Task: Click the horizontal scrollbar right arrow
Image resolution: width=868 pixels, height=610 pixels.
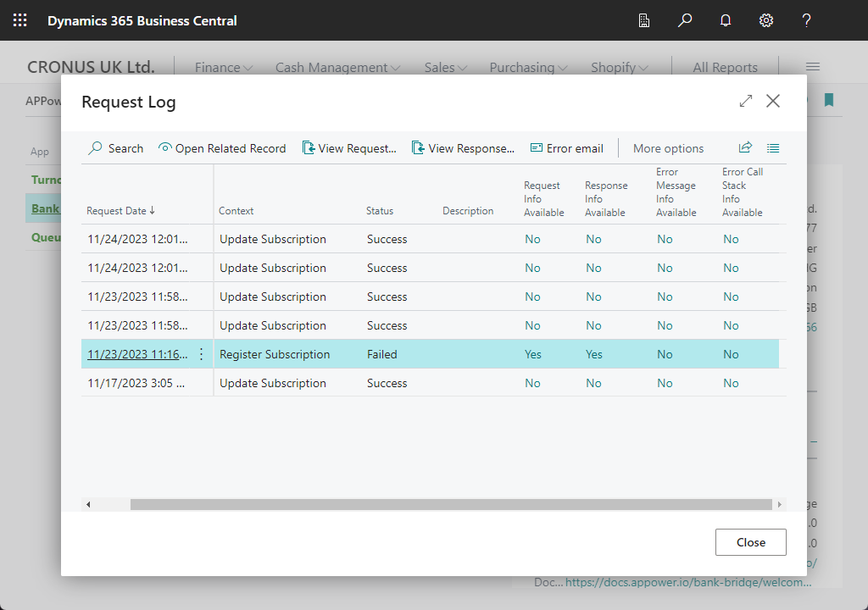Action: tap(780, 504)
